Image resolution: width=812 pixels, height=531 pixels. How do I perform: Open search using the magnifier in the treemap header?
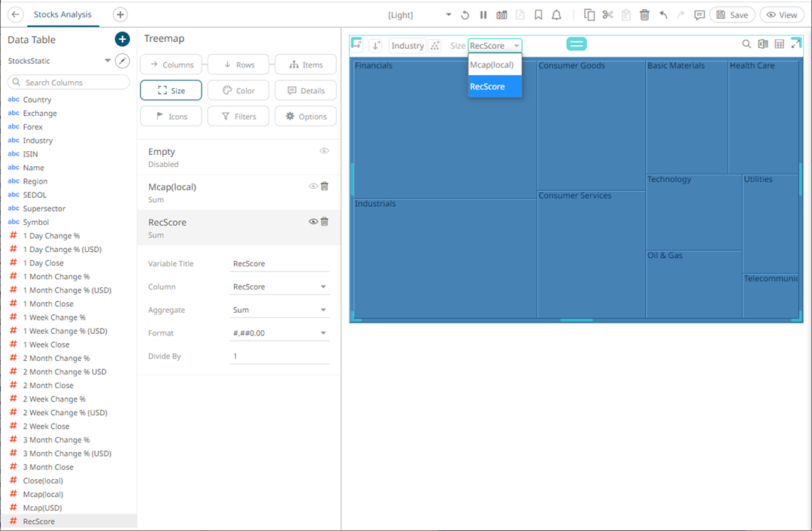pyautogui.click(x=747, y=44)
